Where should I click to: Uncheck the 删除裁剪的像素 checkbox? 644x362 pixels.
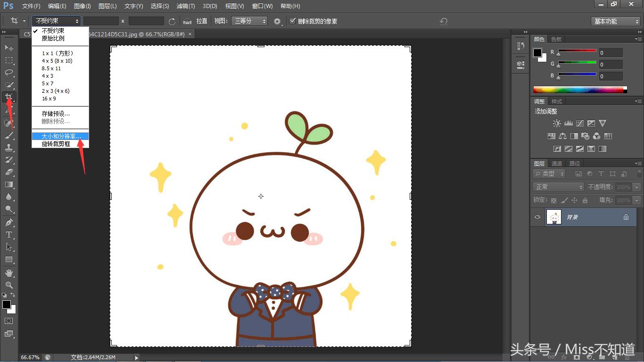click(293, 21)
